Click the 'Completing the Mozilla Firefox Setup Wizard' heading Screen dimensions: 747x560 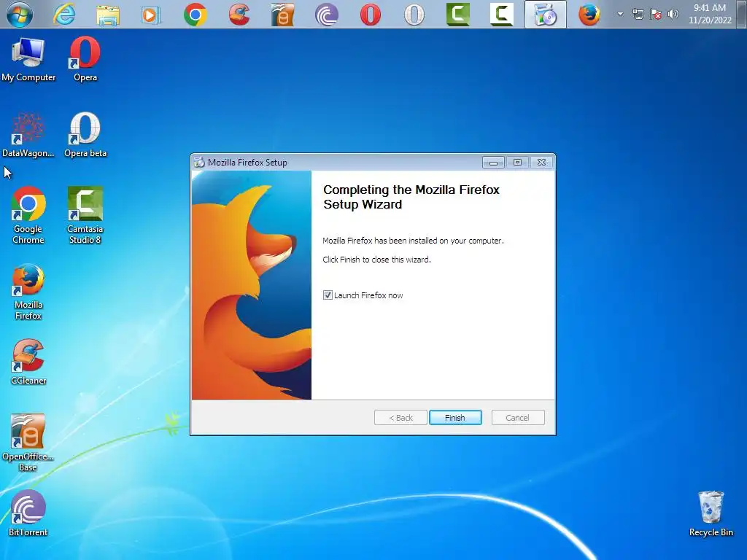point(411,197)
